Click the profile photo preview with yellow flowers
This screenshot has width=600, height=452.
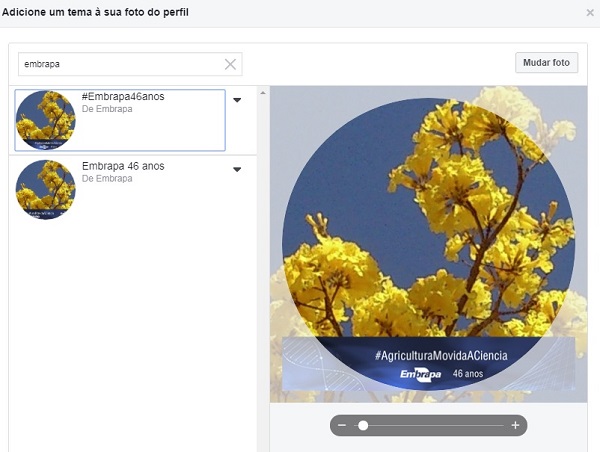428,244
